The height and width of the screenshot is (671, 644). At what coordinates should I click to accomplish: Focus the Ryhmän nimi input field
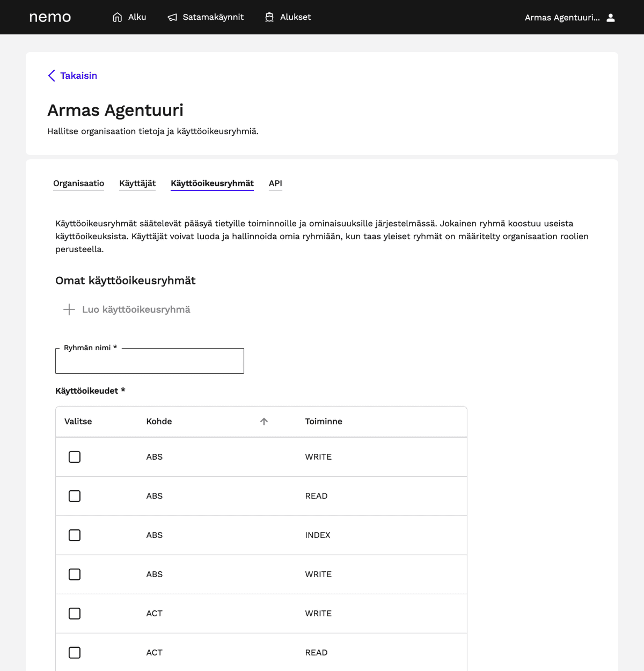150,361
